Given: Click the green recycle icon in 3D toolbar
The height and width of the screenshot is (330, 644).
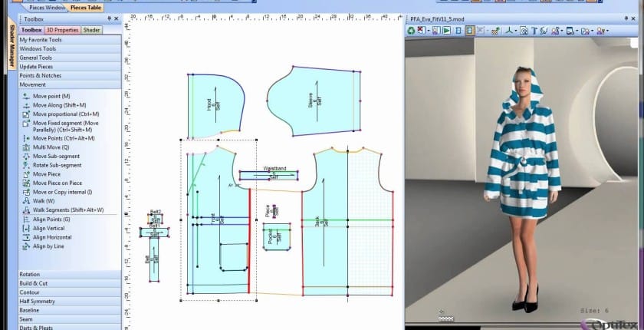Looking at the screenshot, I should click(x=411, y=31).
